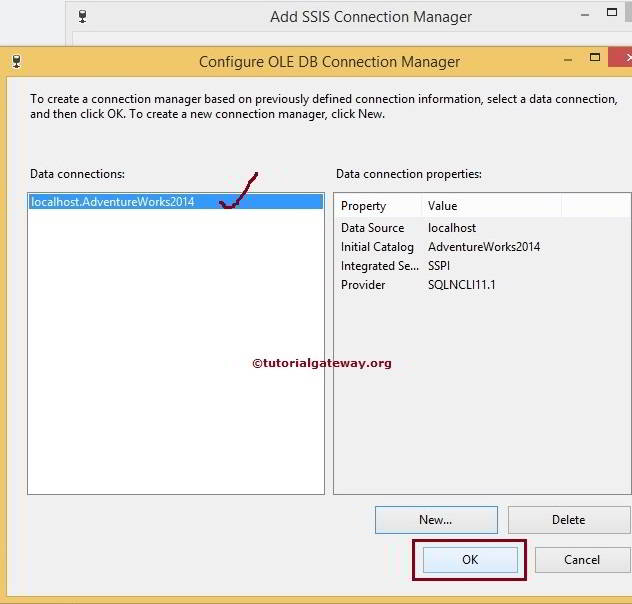Select localhost.AdventureWorks2014 in Data connections list
The height and width of the screenshot is (604, 632).
[176, 201]
